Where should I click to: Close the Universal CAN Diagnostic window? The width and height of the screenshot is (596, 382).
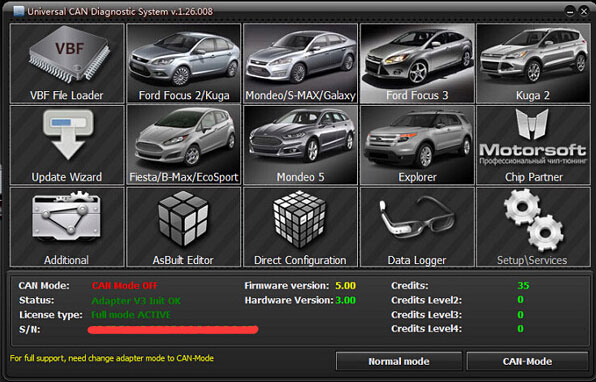pos(584,12)
